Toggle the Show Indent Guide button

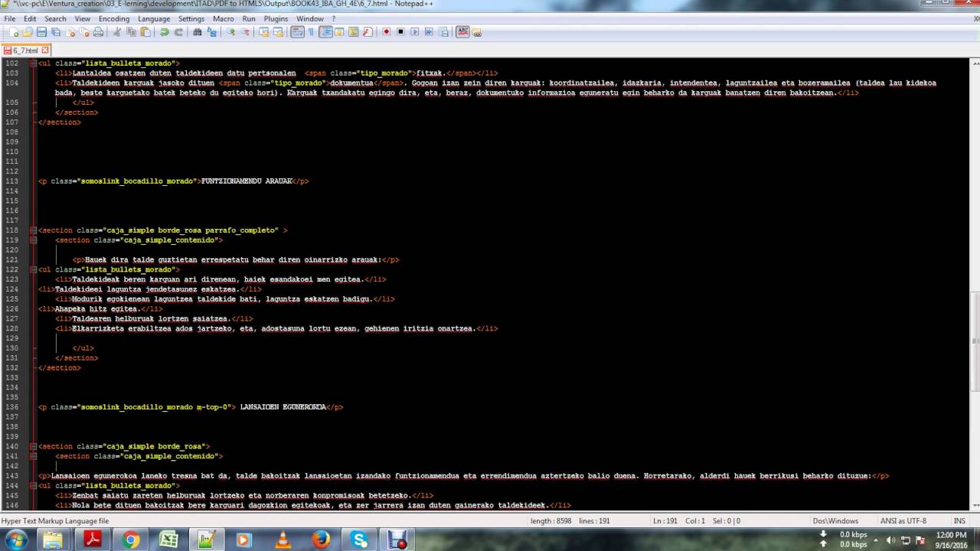click(x=325, y=32)
